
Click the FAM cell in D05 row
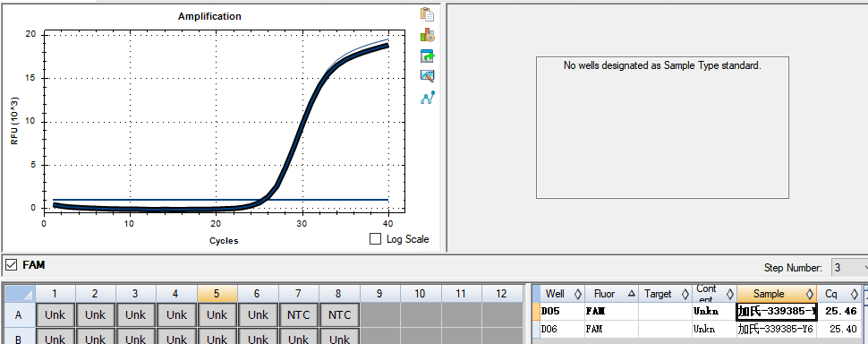[611, 312]
